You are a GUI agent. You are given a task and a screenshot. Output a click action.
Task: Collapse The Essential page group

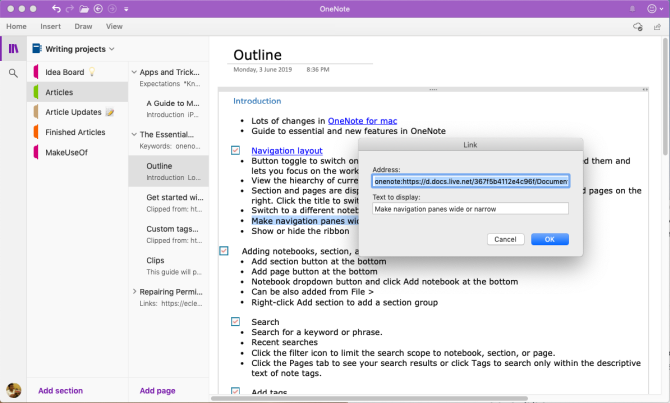tap(134, 135)
